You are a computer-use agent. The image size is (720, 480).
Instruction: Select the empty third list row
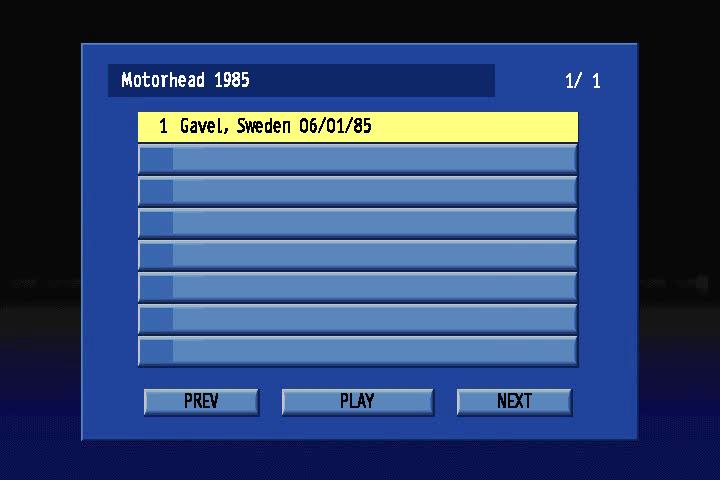pos(358,191)
